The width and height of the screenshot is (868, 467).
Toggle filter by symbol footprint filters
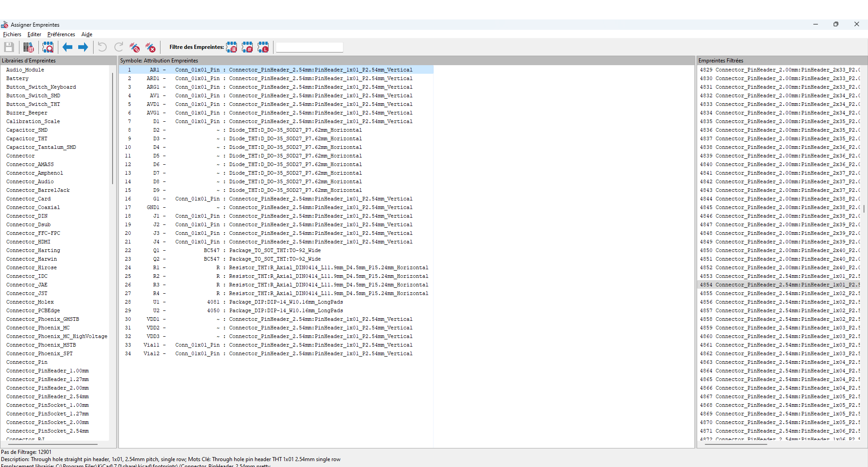point(231,47)
